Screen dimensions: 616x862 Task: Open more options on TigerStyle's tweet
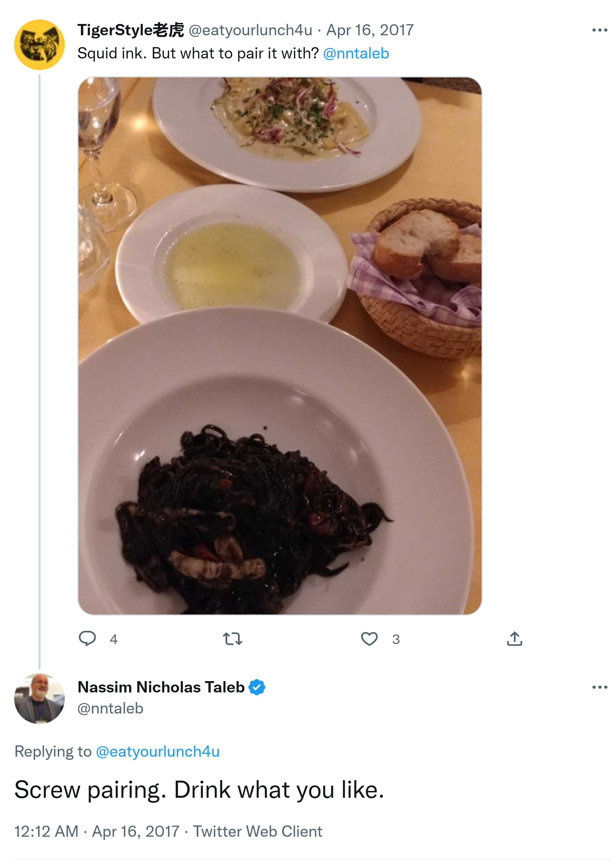pyautogui.click(x=599, y=30)
